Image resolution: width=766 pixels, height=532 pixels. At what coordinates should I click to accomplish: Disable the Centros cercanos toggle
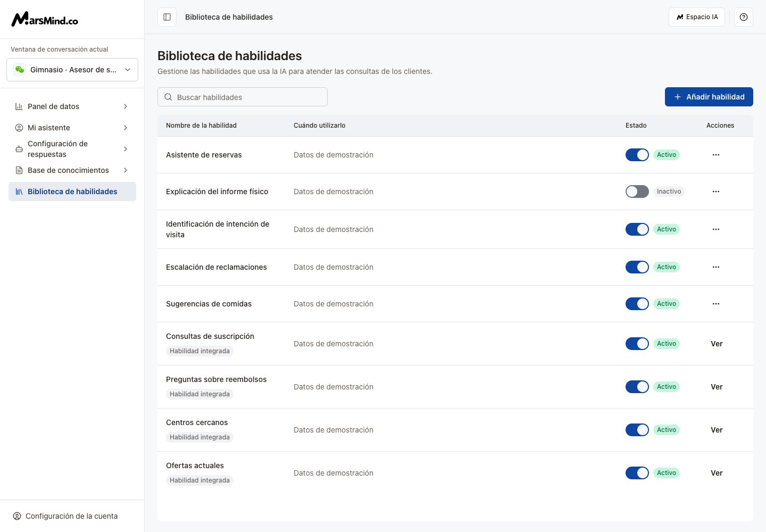coord(637,430)
